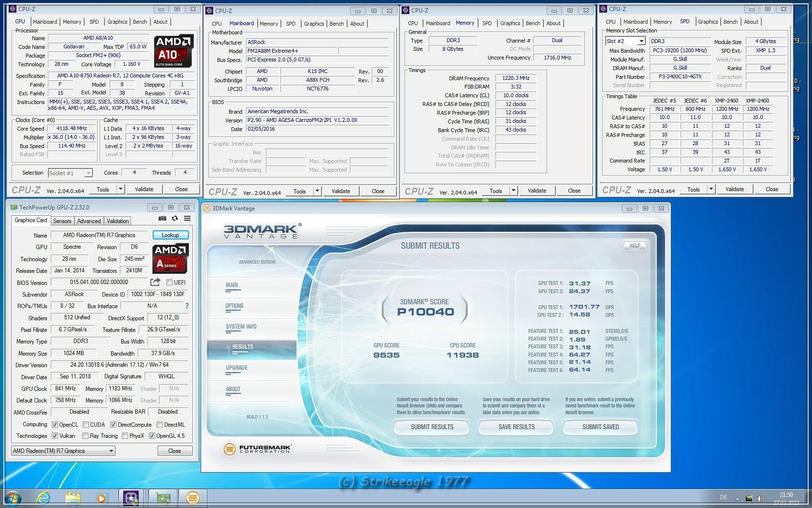This screenshot has width=812, height=508.
Task: Expand Tools arrow in Mainboard window
Action: [x=317, y=191]
